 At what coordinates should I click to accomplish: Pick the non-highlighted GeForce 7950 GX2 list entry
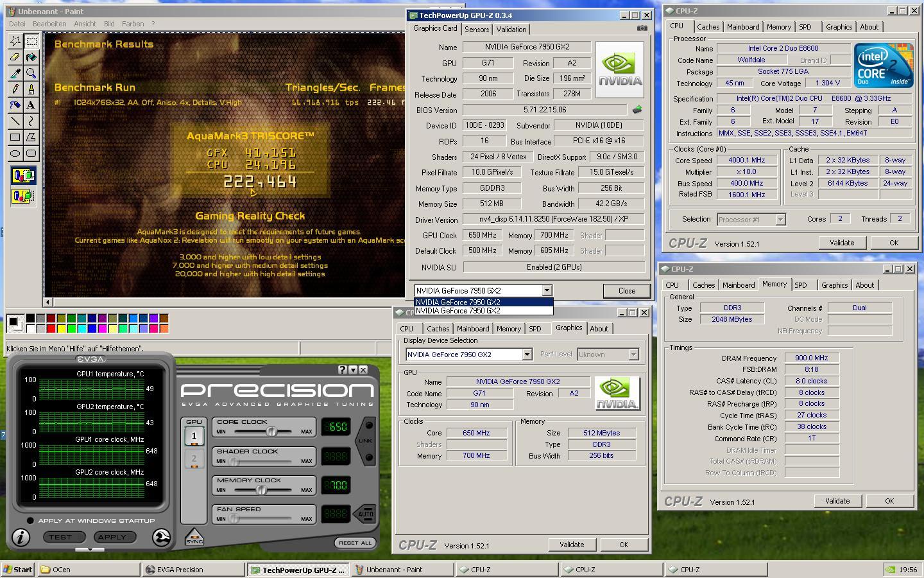point(483,311)
